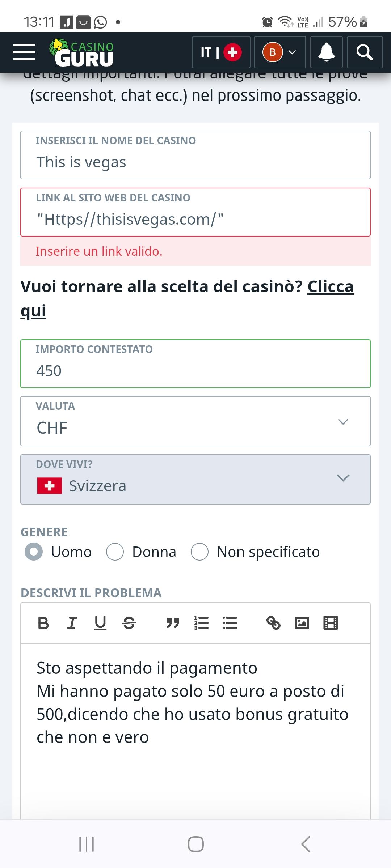Viewport: 391px width, 868px height.
Task: Click the Clicca qui link
Action: (330, 287)
